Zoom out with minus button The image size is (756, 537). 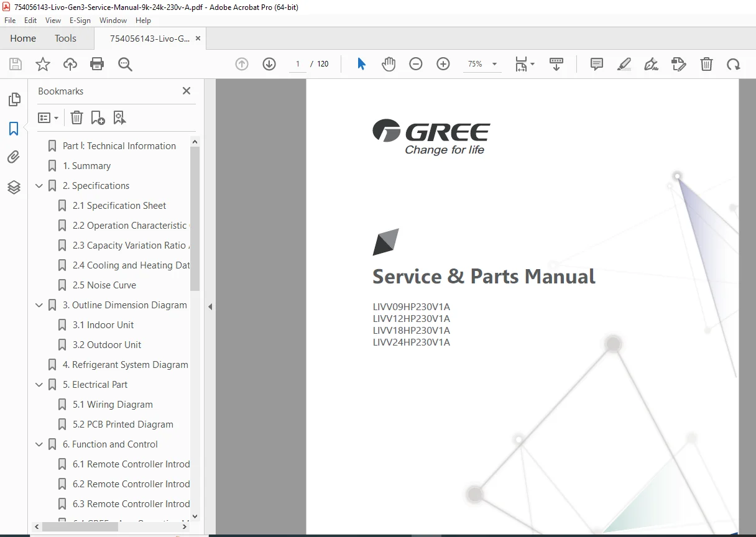click(416, 64)
